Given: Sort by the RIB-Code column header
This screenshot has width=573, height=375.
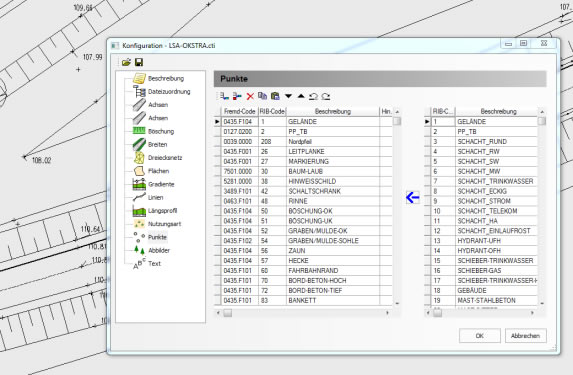Looking at the screenshot, I should coord(272,111).
